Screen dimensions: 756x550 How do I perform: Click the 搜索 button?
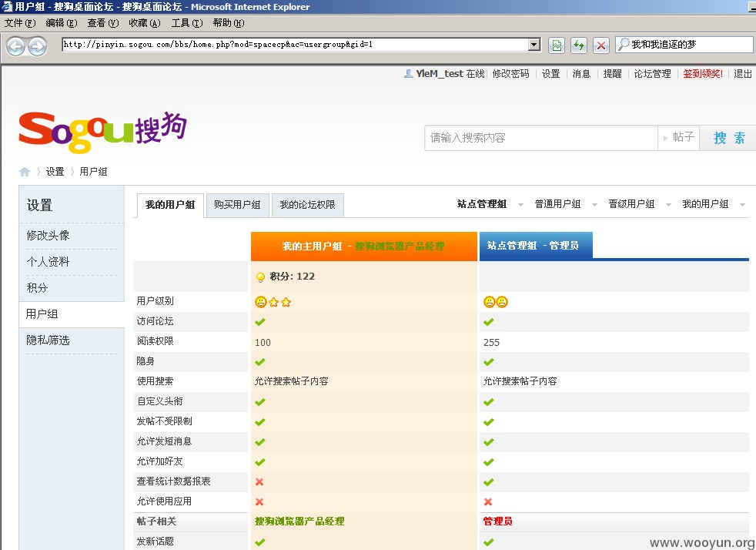coord(729,138)
